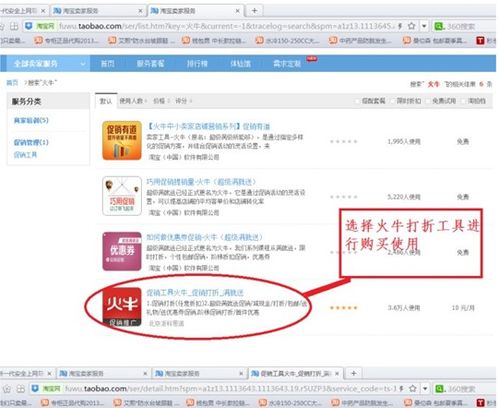Click the green 360 search icon in upper toolbar
The image size is (499, 408).
coord(438,26)
